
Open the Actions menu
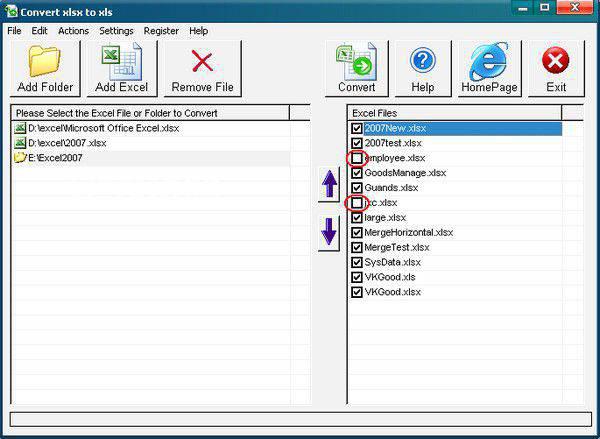click(73, 31)
